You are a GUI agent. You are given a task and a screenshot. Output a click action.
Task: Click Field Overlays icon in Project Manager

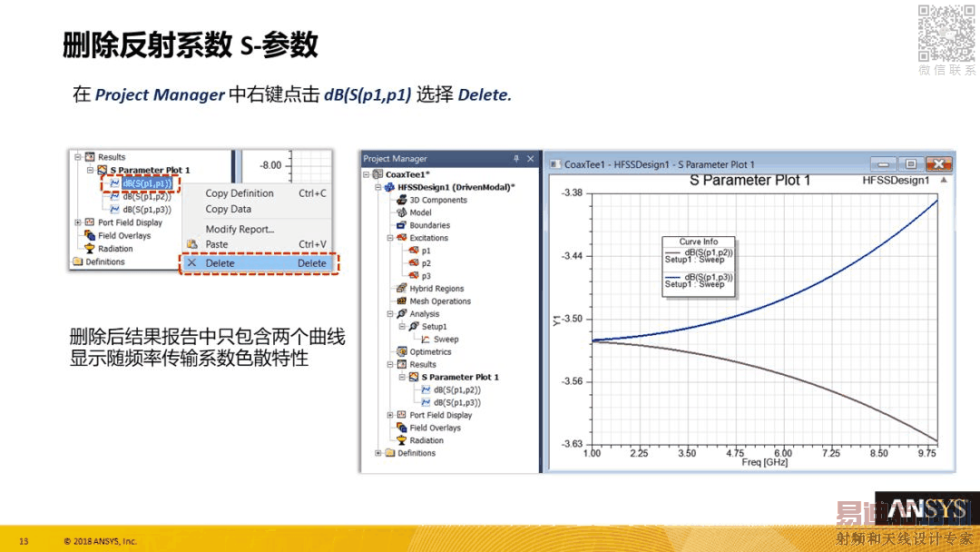click(x=402, y=428)
